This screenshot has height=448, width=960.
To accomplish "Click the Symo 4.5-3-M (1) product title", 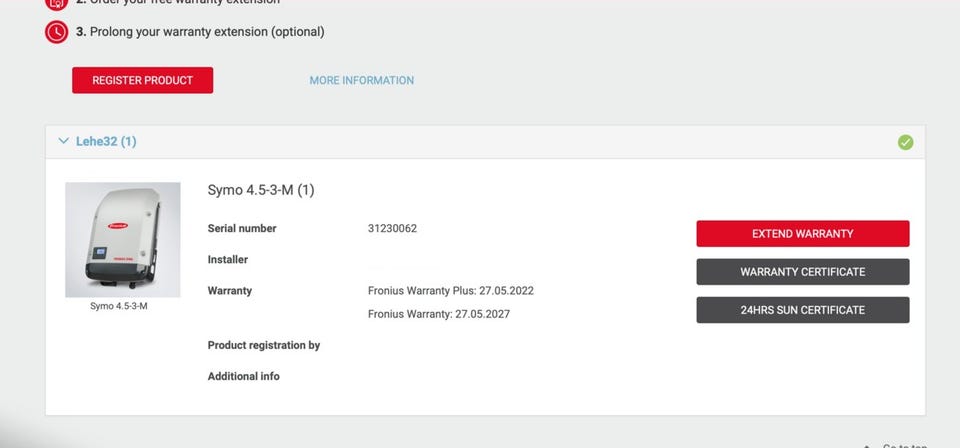I will click(x=261, y=190).
